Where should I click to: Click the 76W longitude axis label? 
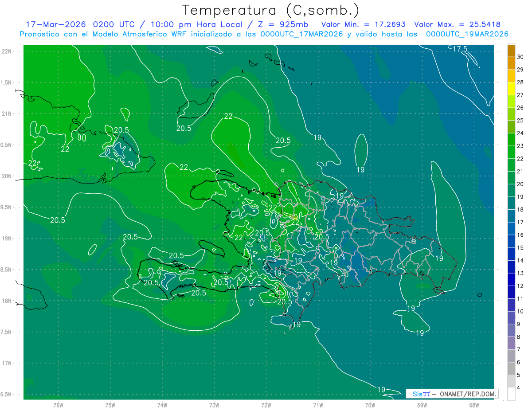point(58,405)
